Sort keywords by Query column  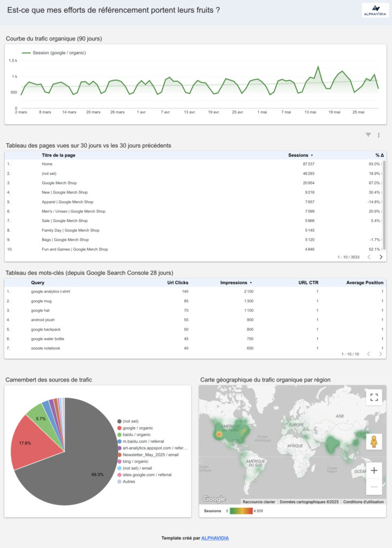[37, 283]
